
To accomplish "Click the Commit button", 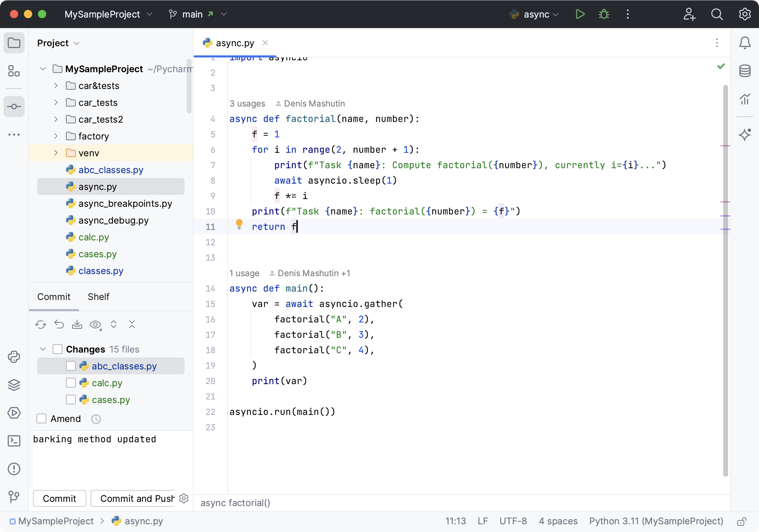I will coord(59,498).
